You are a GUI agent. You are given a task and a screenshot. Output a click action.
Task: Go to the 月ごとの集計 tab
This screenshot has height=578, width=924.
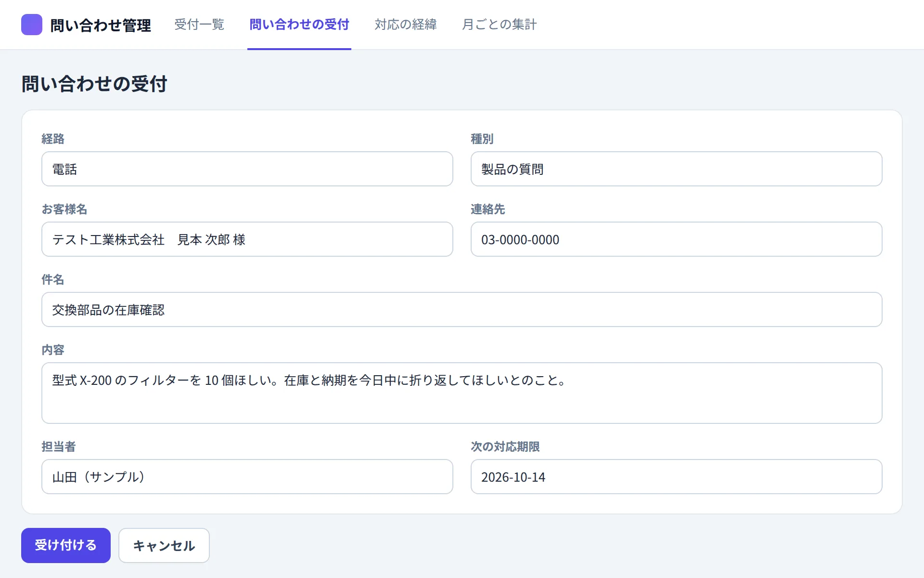pos(499,25)
